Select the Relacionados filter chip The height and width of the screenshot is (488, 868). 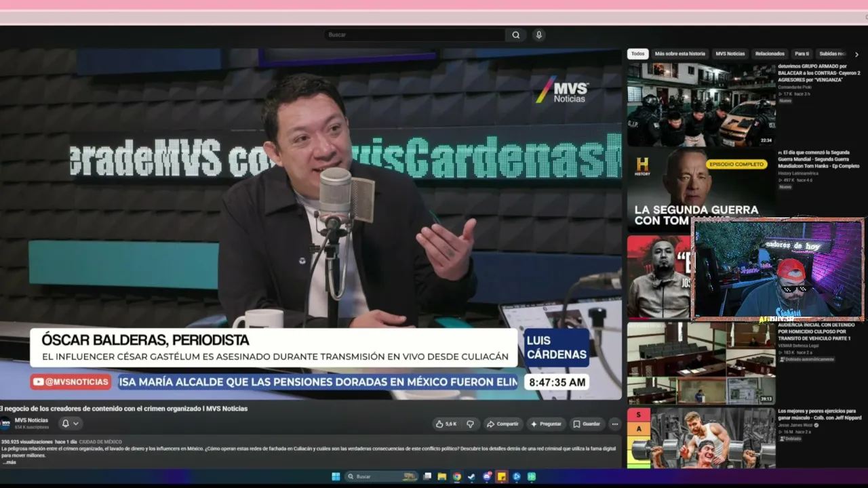pyautogui.click(x=770, y=54)
